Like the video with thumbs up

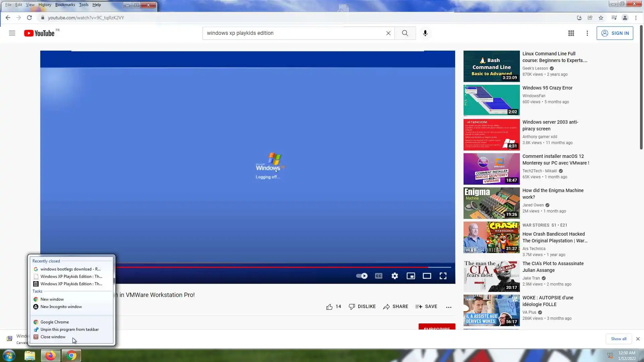pos(329,307)
